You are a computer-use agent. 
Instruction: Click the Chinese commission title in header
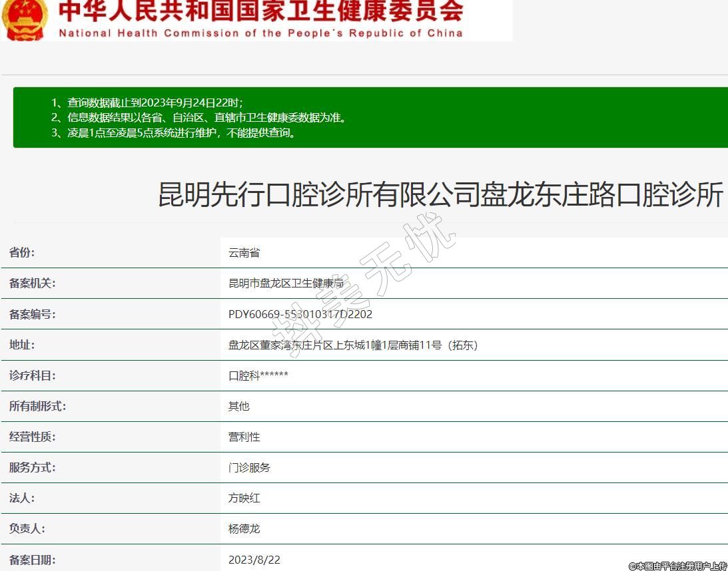tap(260, 11)
